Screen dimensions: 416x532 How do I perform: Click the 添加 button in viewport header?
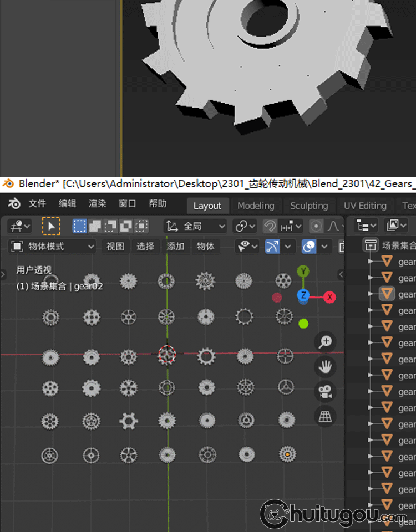(175, 246)
